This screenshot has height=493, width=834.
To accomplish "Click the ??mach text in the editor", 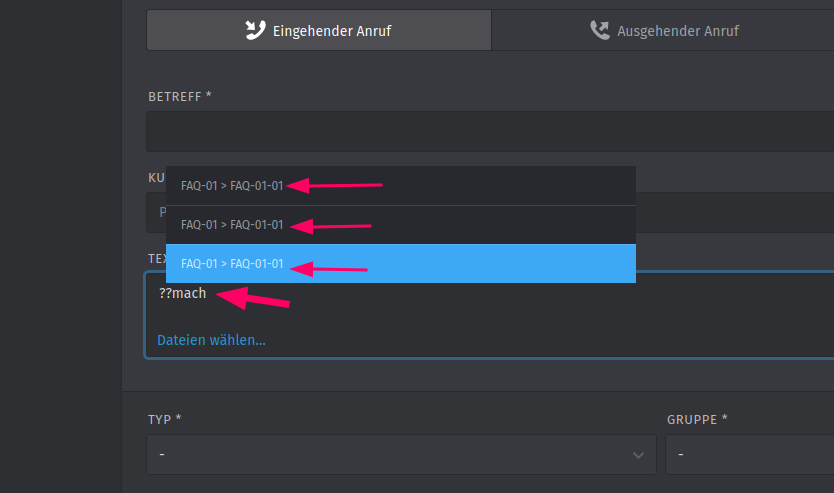I will coord(182,293).
